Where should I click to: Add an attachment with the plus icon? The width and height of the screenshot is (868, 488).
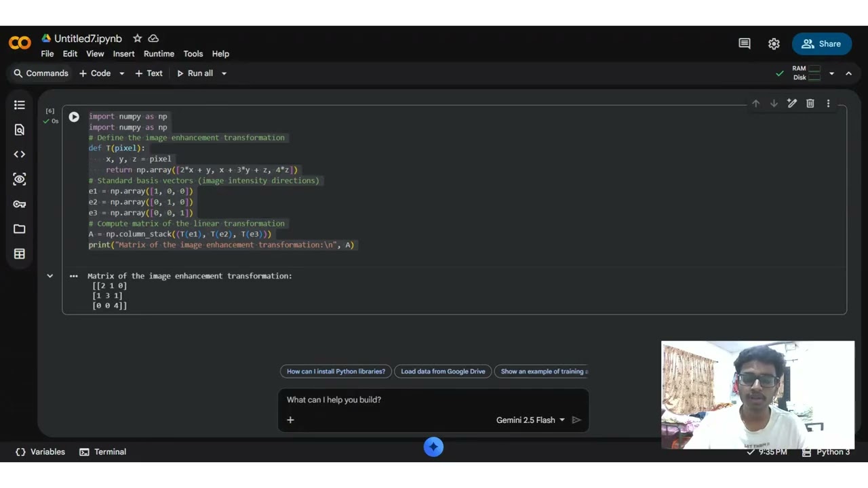(290, 420)
